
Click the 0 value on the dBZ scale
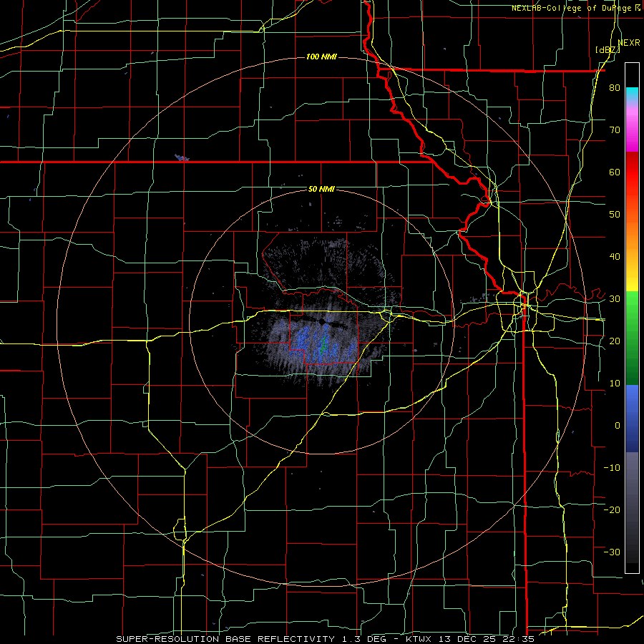click(x=618, y=426)
